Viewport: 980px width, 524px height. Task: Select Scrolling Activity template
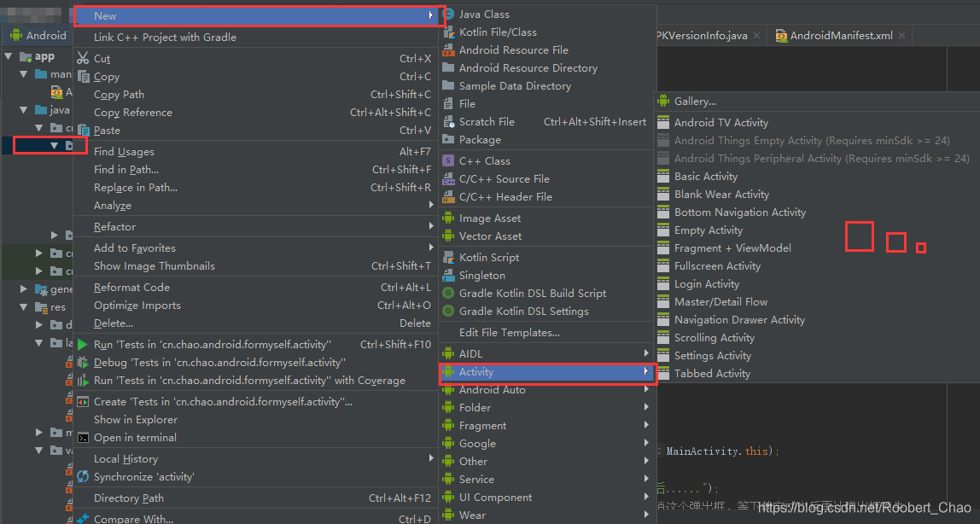point(715,338)
